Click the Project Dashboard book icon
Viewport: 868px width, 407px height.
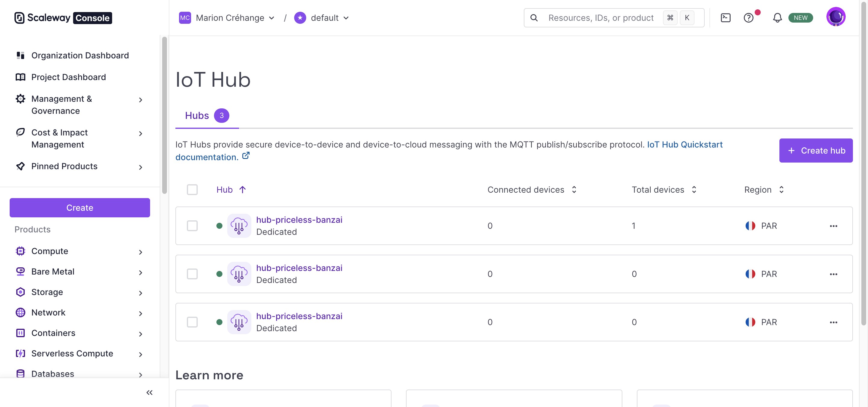tap(20, 77)
